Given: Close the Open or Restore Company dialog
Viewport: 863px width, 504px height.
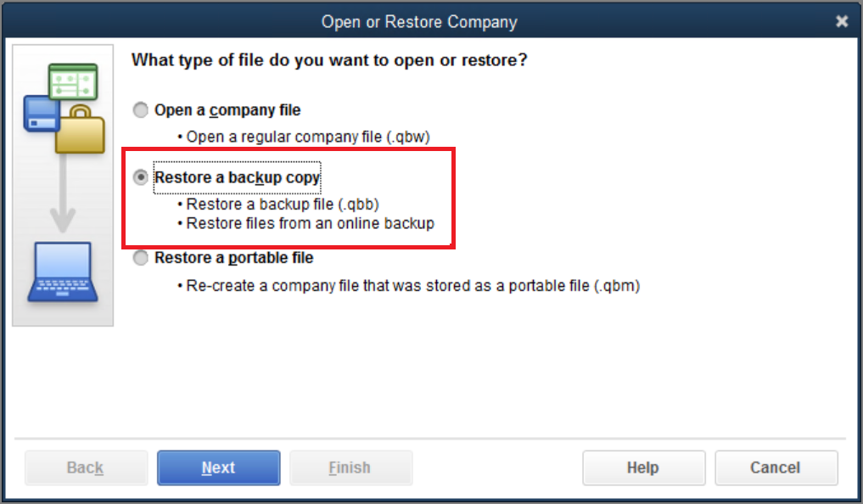Looking at the screenshot, I should pos(842,21).
